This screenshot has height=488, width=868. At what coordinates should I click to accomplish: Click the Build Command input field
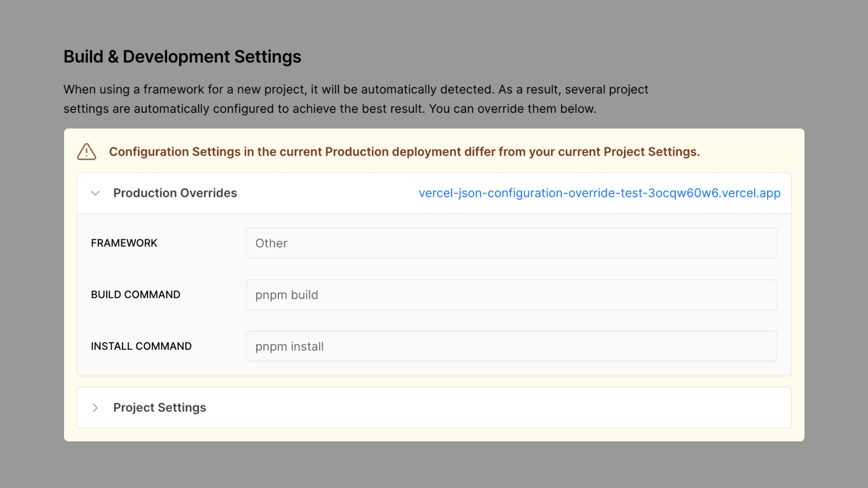point(511,295)
